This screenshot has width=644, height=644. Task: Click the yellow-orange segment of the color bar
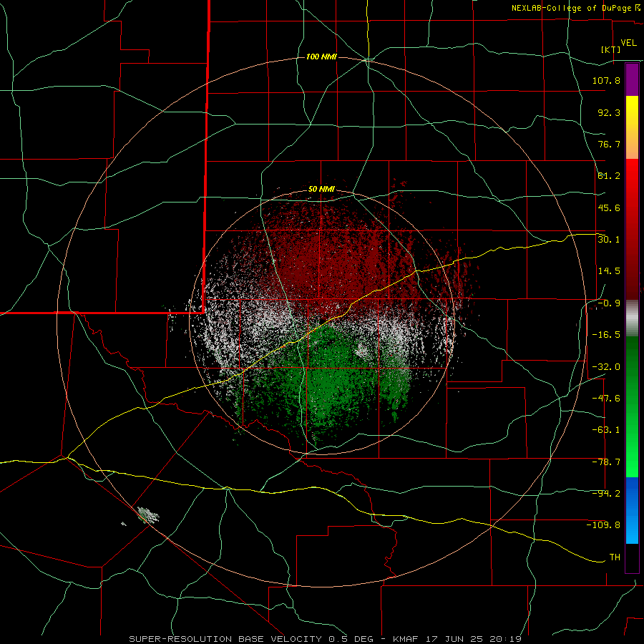pyautogui.click(x=632, y=127)
